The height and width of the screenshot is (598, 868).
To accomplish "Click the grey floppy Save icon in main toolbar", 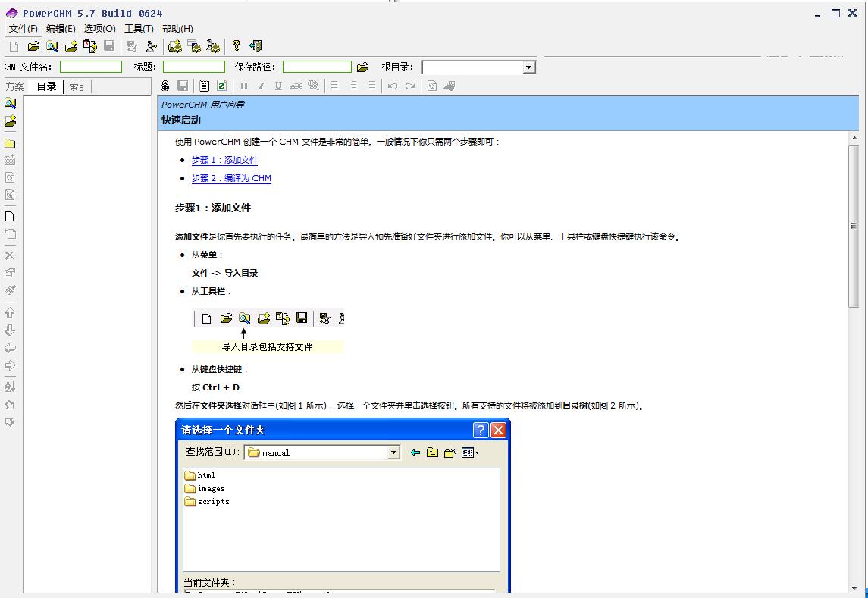I will coord(109,46).
